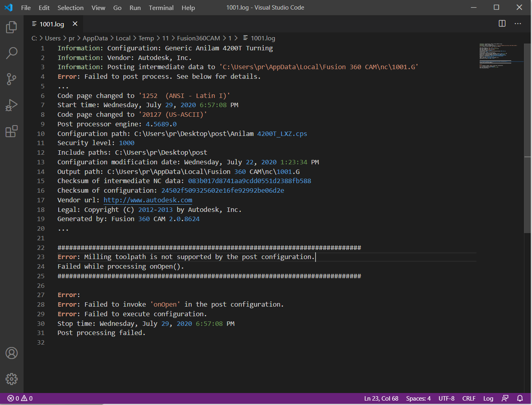The width and height of the screenshot is (532, 405).
Task: Close the 1001.log editor tab
Action: pyautogui.click(x=75, y=24)
